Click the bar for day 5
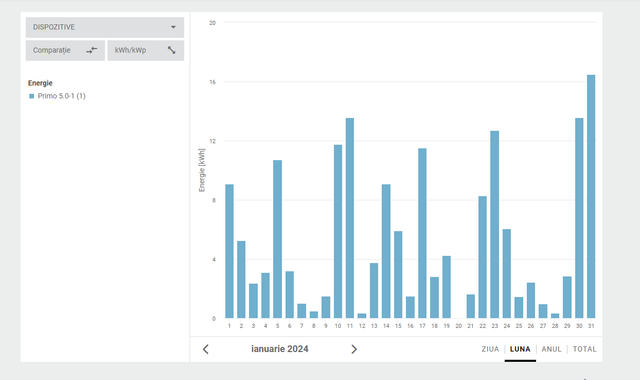640x380 pixels. pyautogui.click(x=278, y=239)
